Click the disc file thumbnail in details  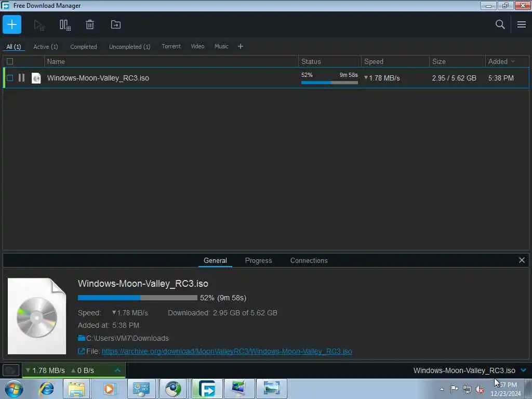click(37, 316)
